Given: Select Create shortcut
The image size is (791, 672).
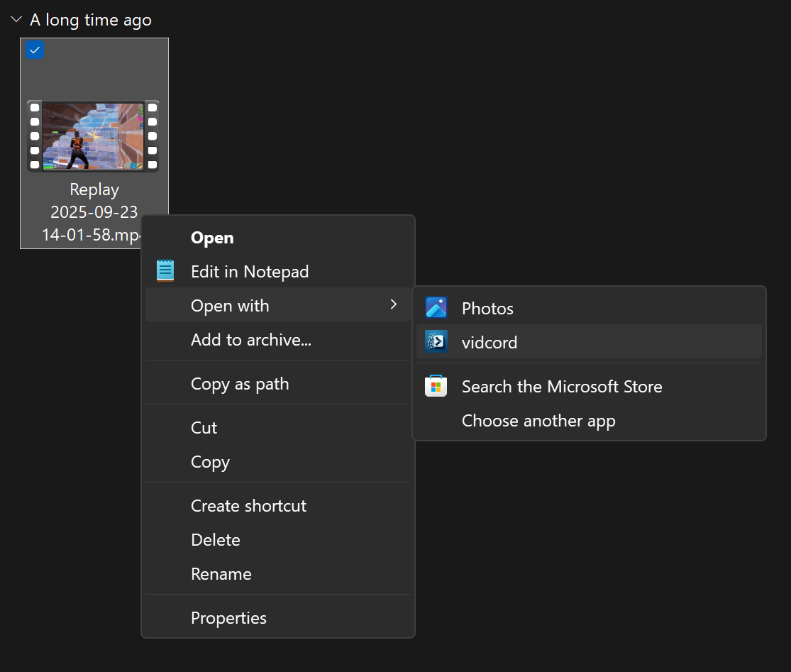Looking at the screenshot, I should [x=278, y=505].
